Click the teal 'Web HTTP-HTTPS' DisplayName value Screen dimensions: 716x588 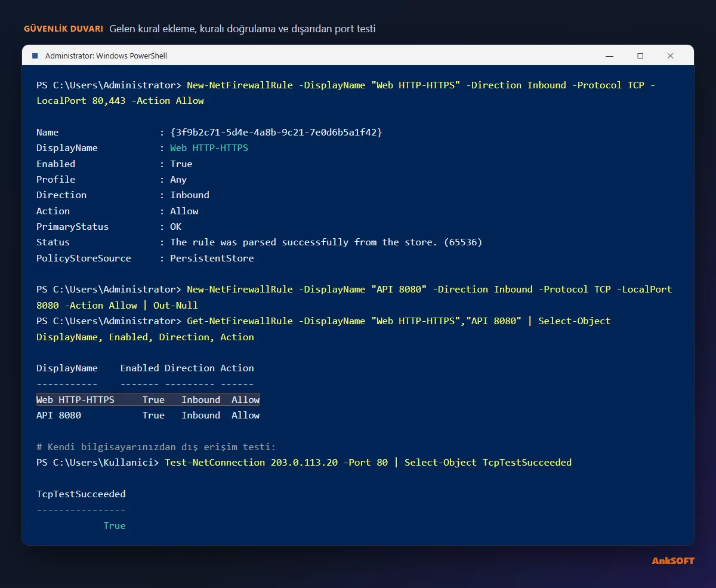click(209, 148)
